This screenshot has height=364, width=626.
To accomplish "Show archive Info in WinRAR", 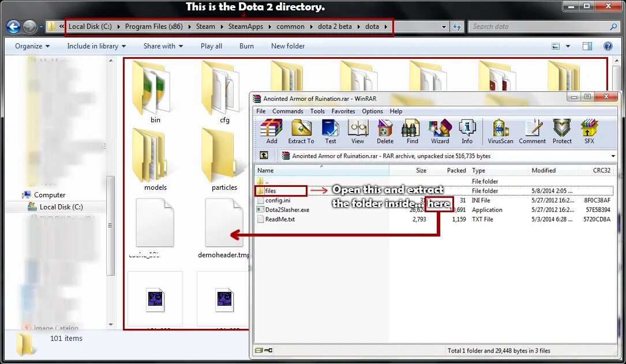I will coord(467,132).
